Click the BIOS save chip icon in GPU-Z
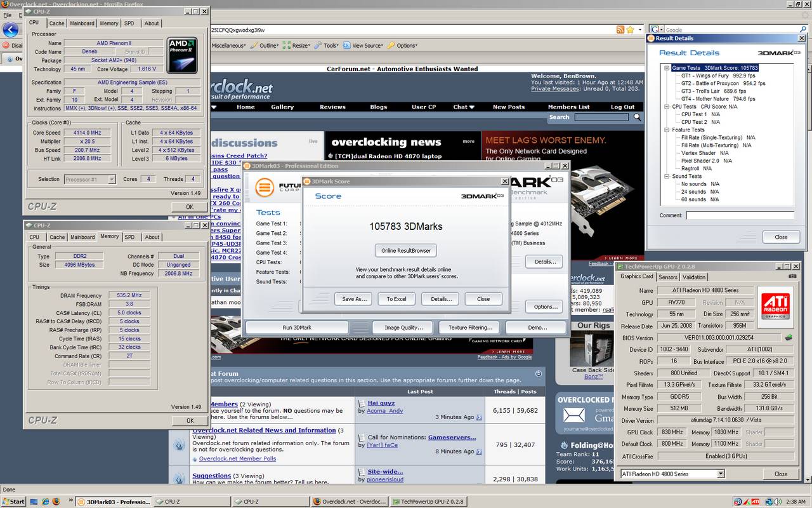812x508 pixels. pos(789,338)
